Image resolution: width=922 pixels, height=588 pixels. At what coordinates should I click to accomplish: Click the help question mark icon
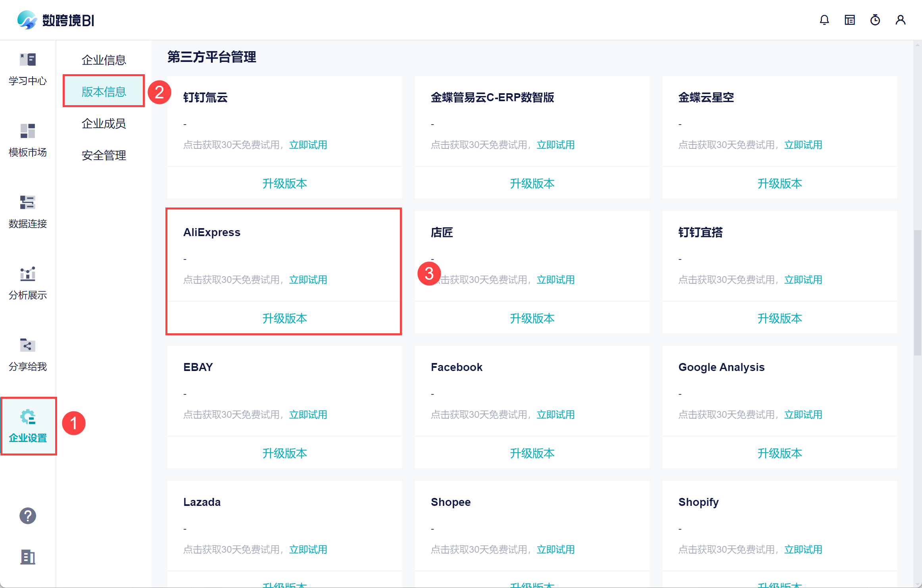coord(28,516)
